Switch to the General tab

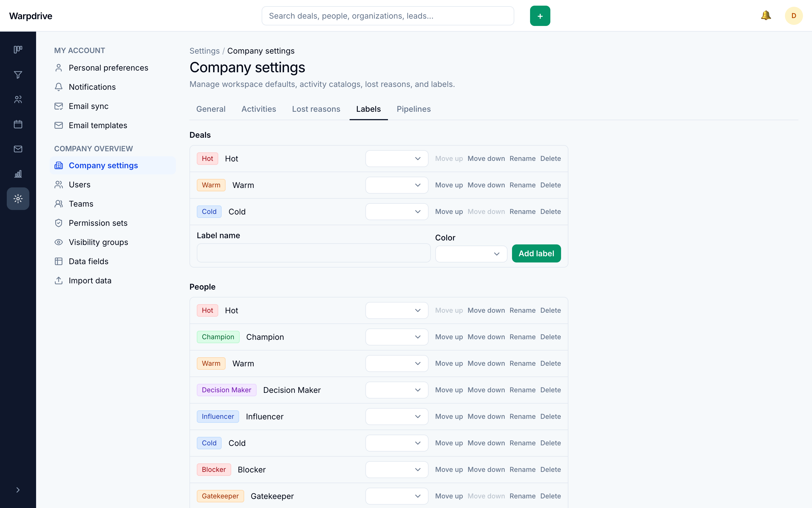point(211,109)
